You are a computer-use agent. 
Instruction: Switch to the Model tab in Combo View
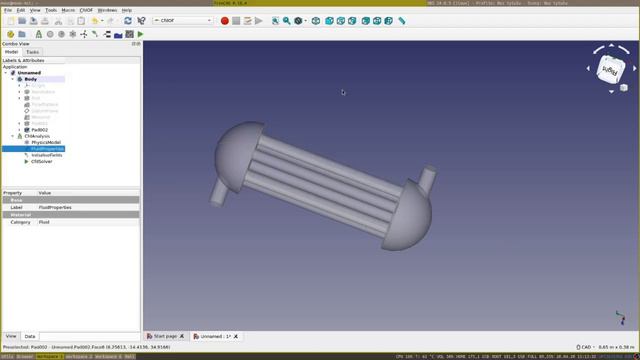point(11,52)
